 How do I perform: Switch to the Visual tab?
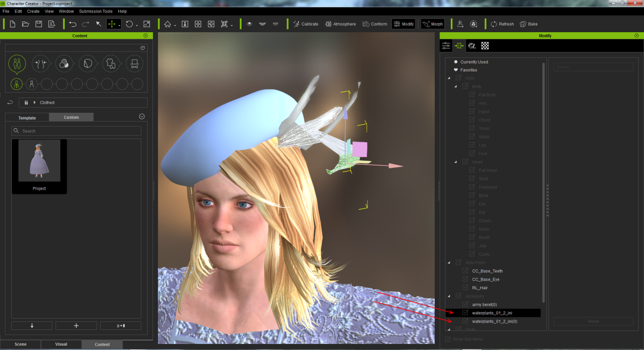coord(61,344)
